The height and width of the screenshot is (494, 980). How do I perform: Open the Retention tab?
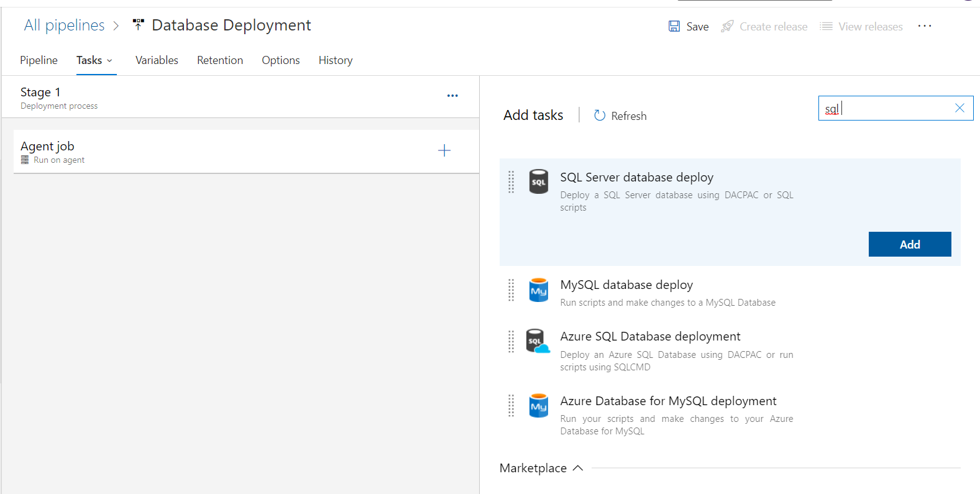(x=220, y=60)
